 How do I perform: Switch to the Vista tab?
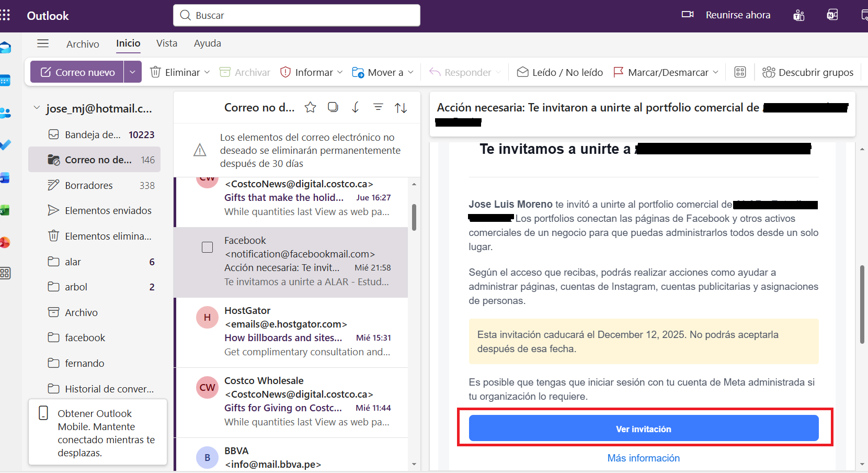(167, 43)
